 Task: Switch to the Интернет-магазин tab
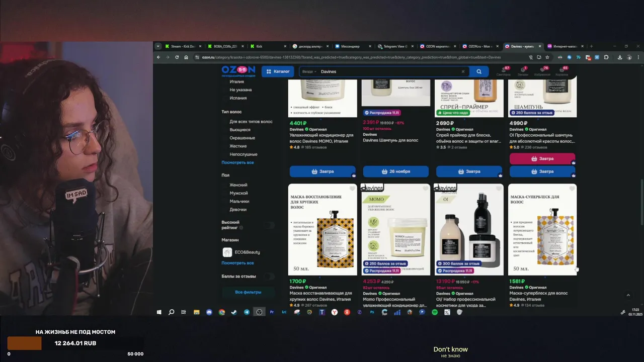(566, 46)
